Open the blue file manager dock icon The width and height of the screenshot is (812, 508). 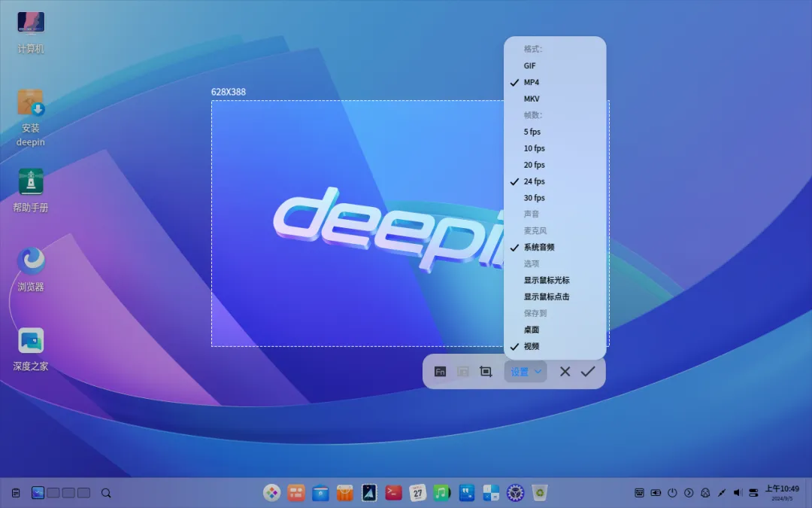pos(320,492)
